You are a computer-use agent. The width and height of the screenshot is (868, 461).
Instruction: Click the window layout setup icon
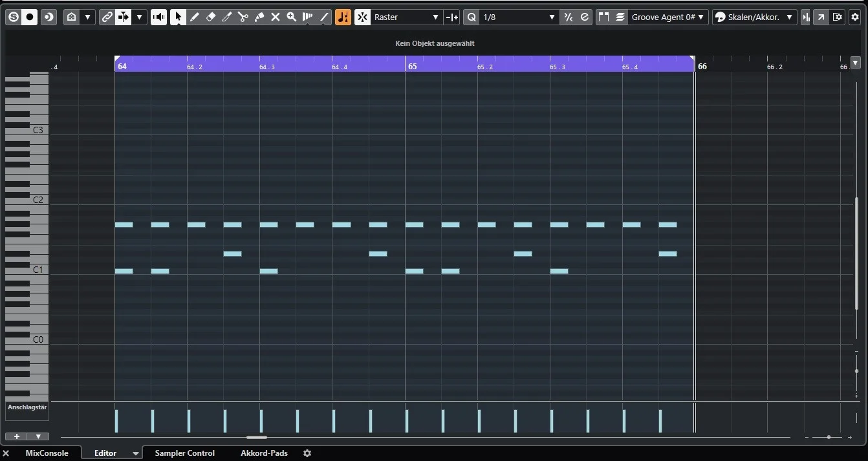[838, 17]
